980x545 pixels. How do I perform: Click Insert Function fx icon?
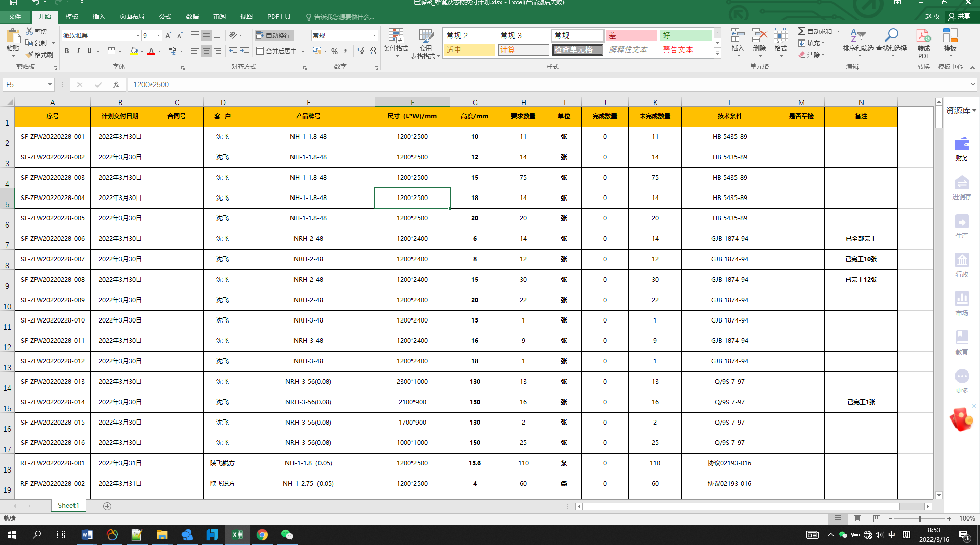116,85
